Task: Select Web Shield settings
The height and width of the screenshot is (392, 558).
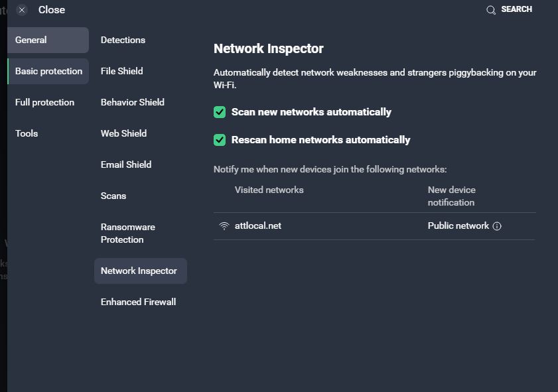Action: tap(123, 133)
